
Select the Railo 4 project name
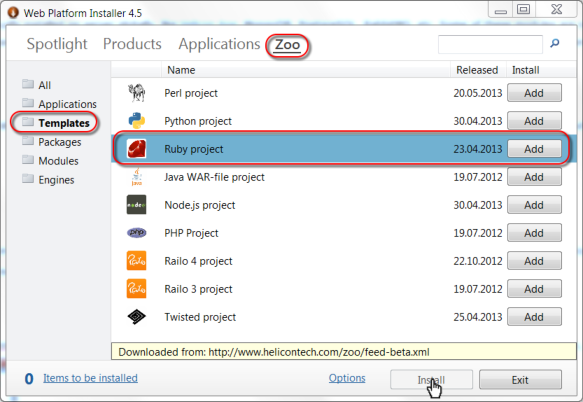click(198, 261)
